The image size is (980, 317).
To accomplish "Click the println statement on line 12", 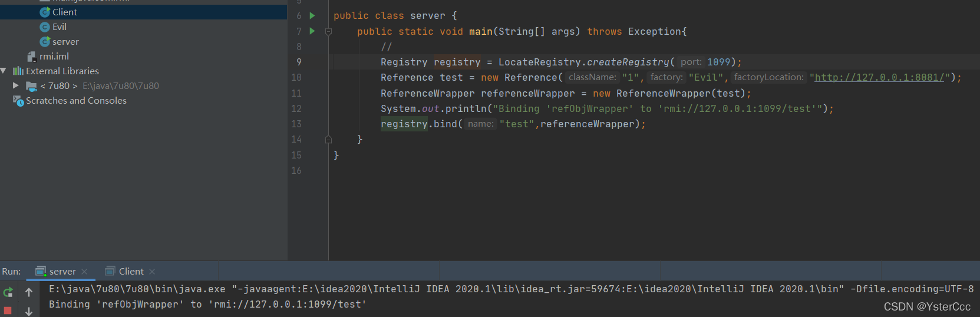I will tap(466, 108).
